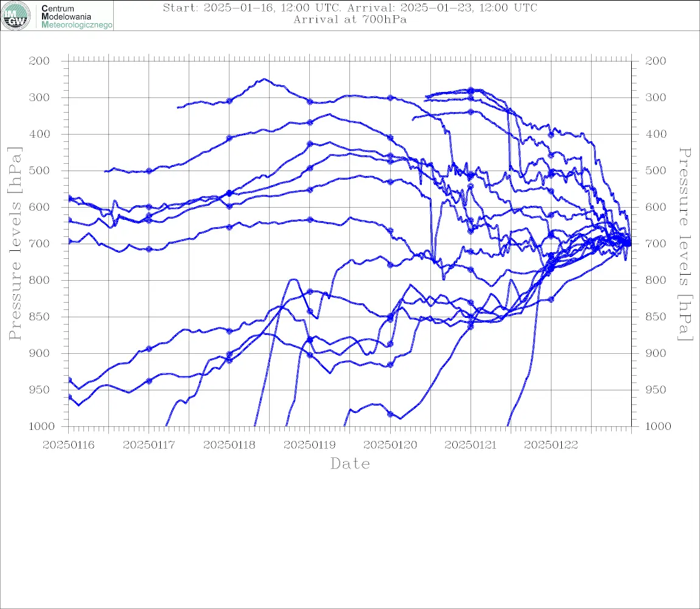
Task: Click the date label 20250120
Action: pyautogui.click(x=390, y=445)
